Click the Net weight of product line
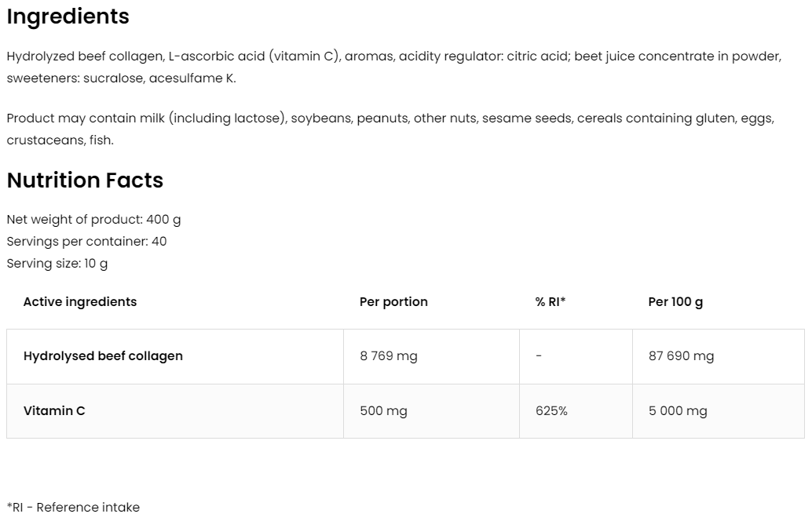This screenshot has height=521, width=812. tap(93, 220)
